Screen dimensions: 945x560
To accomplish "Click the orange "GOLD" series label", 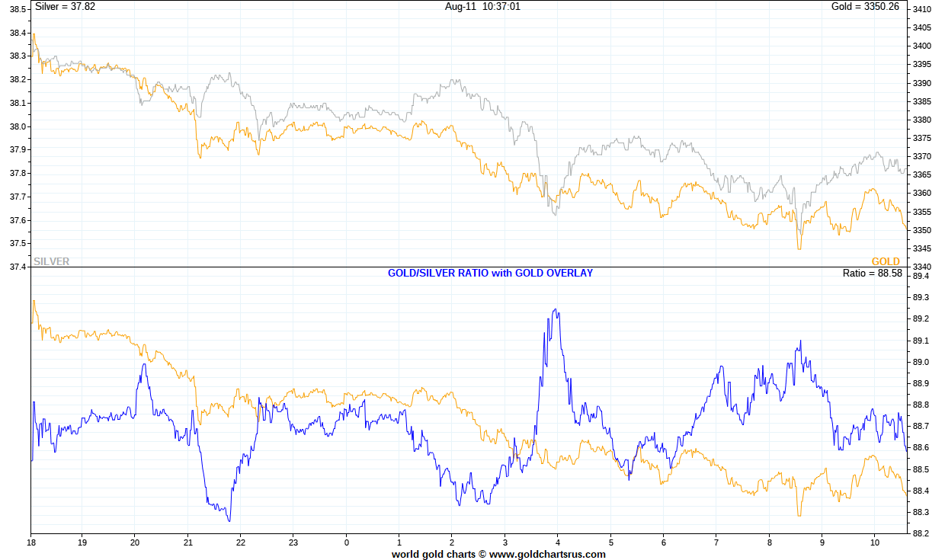I will click(x=886, y=261).
